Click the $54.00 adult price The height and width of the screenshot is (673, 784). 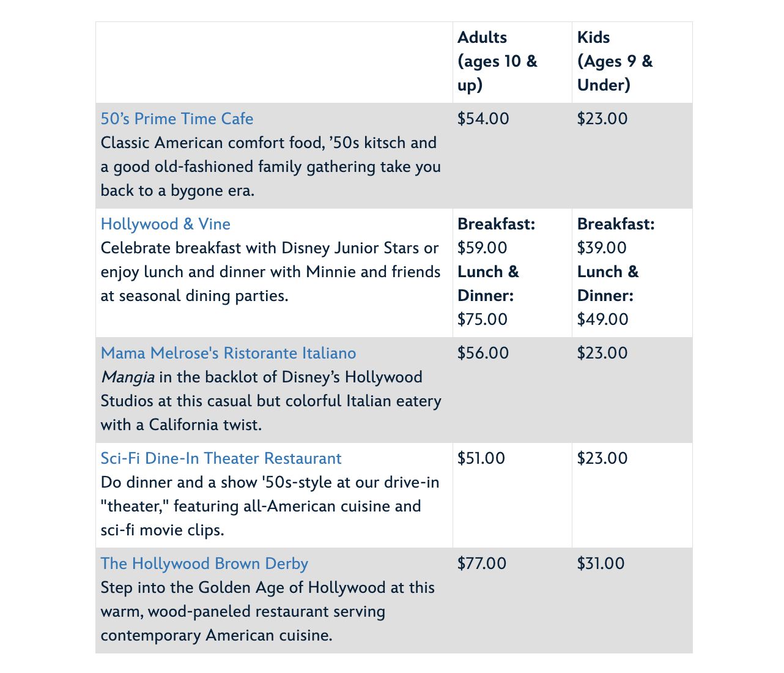[x=483, y=119]
